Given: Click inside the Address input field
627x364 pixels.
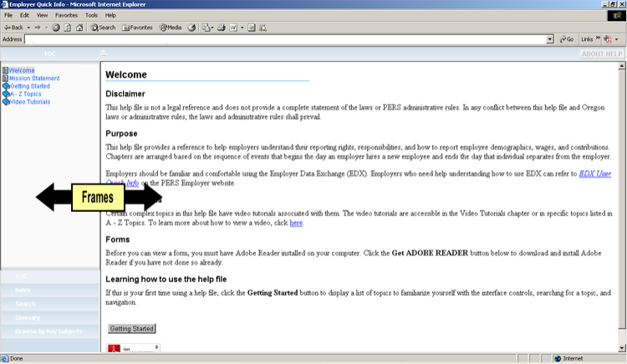Looking at the screenshot, I should pos(284,39).
